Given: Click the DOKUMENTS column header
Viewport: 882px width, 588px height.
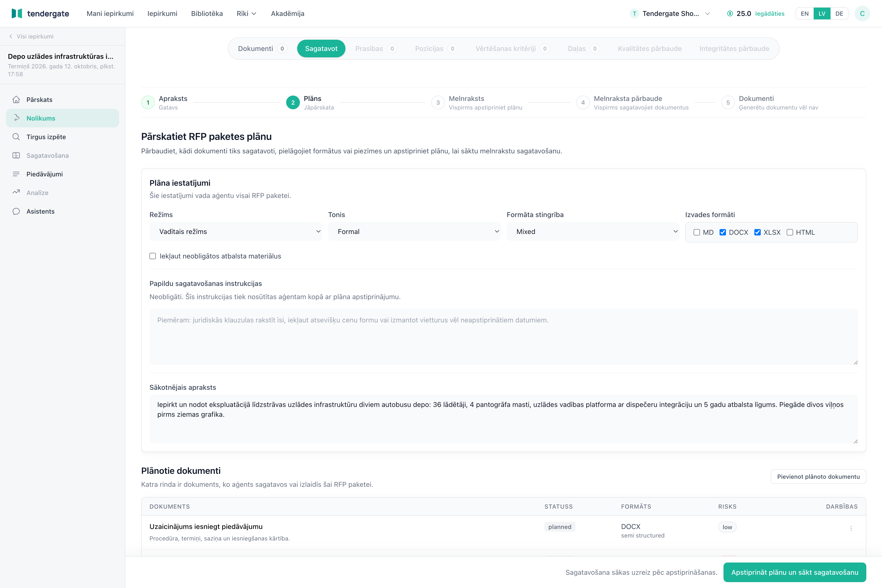Looking at the screenshot, I should coord(170,507).
